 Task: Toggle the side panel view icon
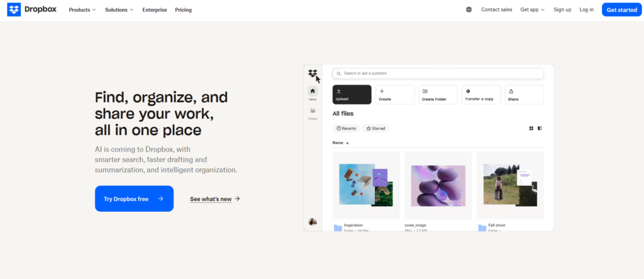point(540,128)
